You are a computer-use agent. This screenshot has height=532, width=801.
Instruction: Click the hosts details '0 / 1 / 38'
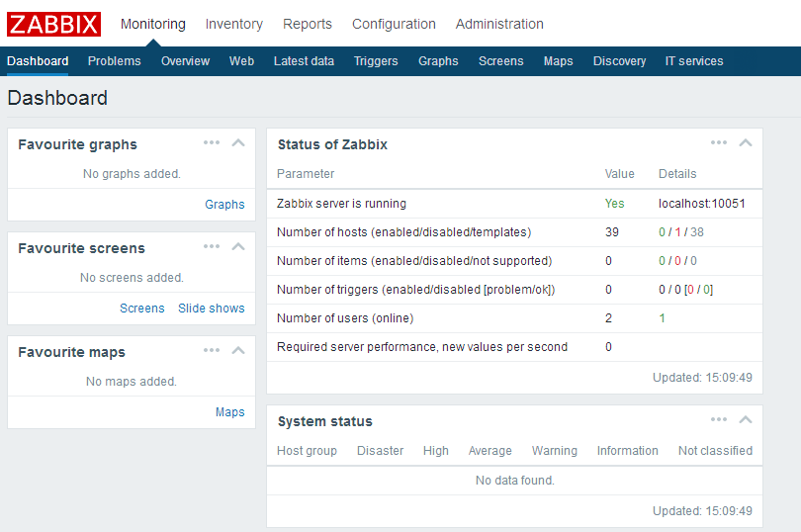(681, 232)
